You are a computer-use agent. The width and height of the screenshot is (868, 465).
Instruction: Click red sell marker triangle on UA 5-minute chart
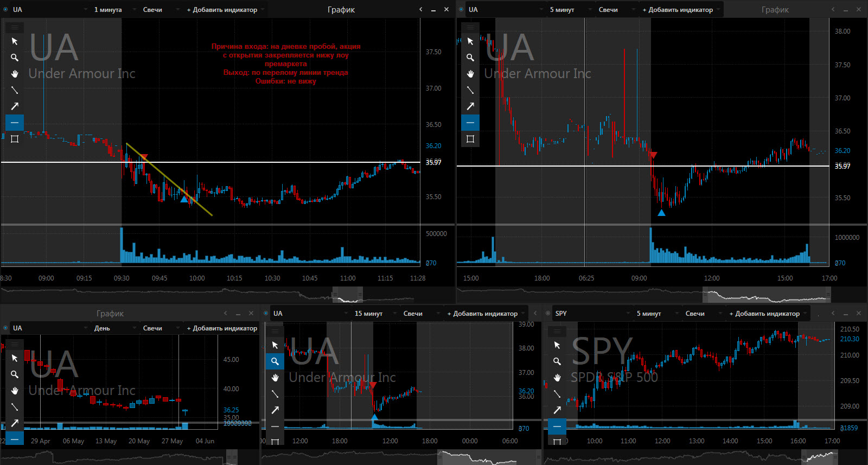pyautogui.click(x=654, y=155)
